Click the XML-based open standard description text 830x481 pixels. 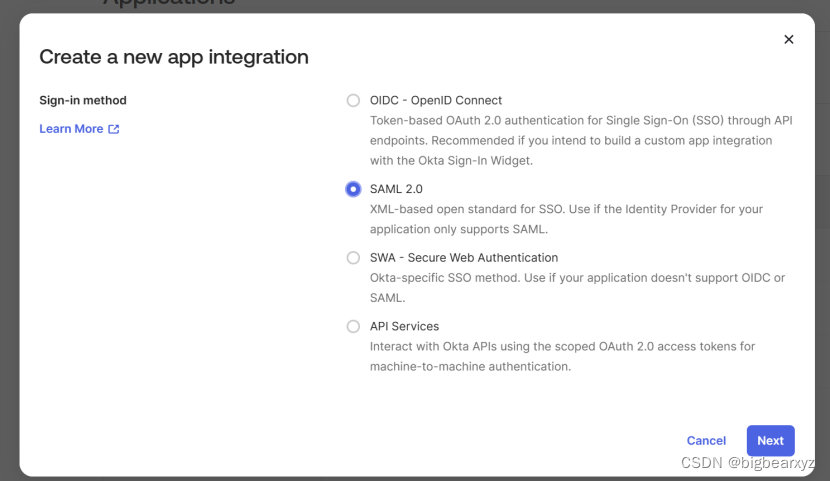pos(565,219)
